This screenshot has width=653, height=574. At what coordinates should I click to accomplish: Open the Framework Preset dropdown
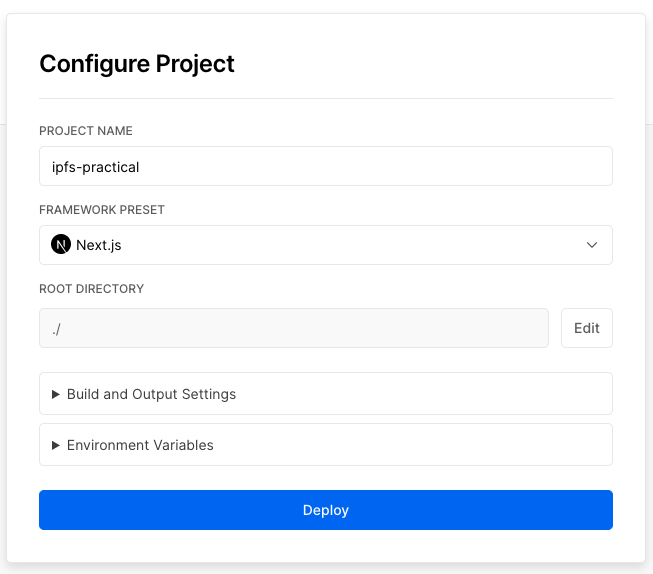[325, 245]
